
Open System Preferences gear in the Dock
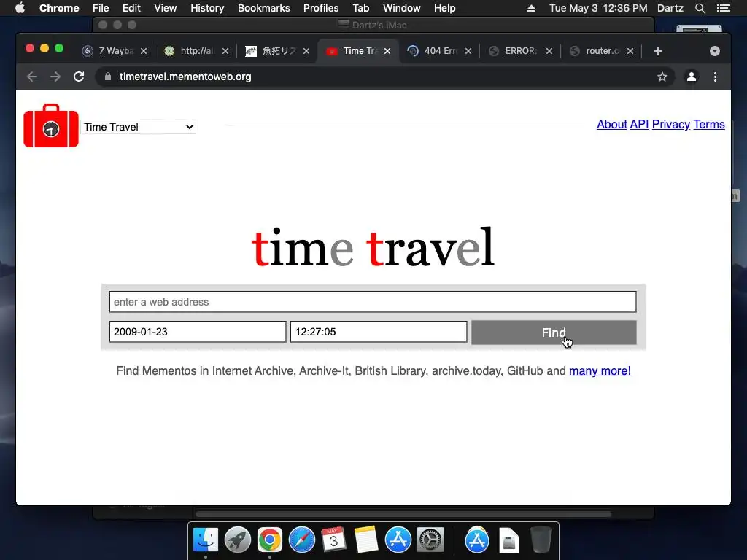430,540
